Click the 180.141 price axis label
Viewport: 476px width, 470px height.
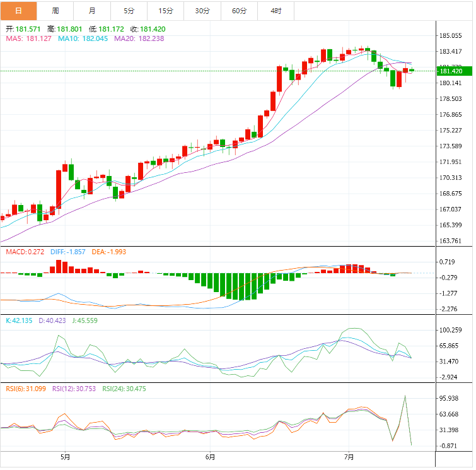click(x=451, y=83)
